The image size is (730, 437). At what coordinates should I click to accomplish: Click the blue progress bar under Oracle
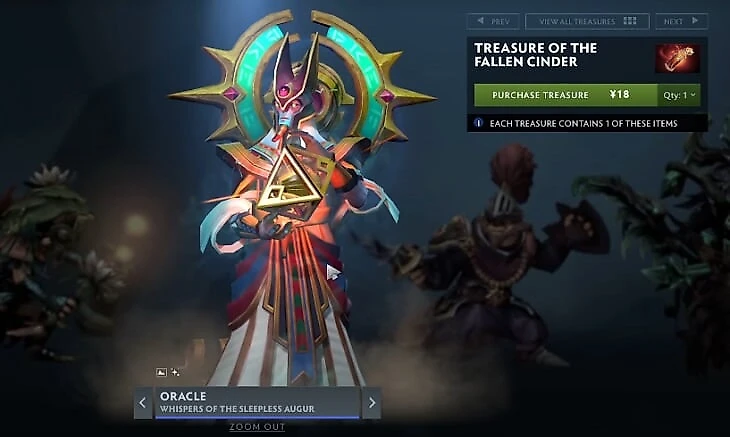click(257, 417)
